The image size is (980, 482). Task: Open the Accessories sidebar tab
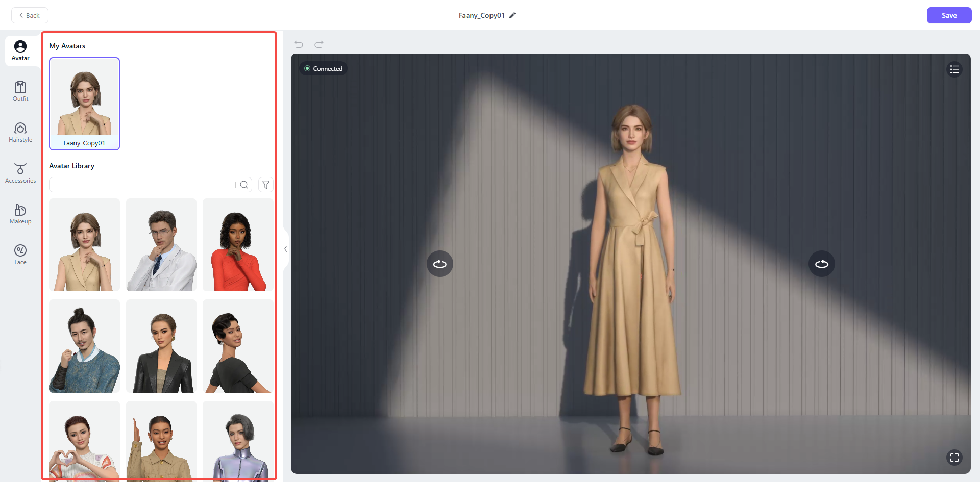[20, 173]
